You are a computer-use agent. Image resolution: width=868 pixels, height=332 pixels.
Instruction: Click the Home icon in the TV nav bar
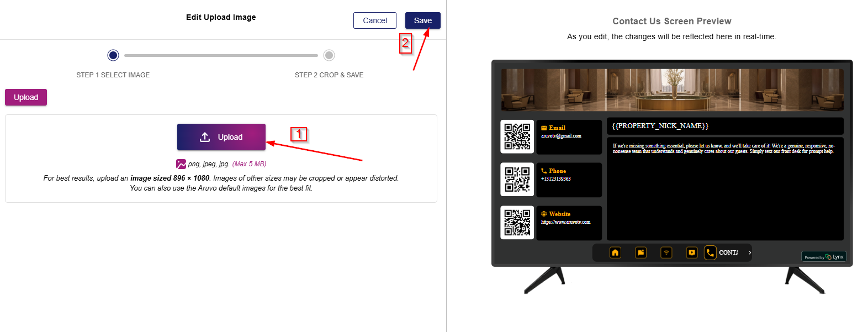[x=615, y=252]
